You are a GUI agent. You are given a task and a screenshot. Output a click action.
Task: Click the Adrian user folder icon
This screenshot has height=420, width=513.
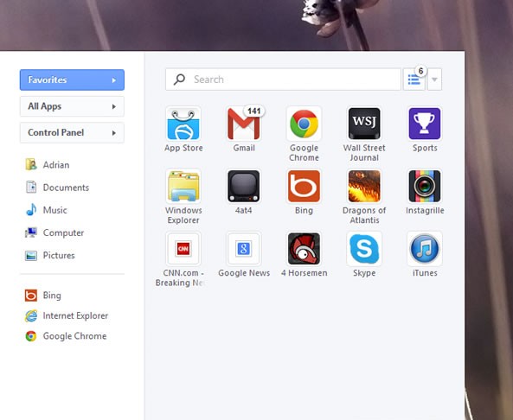pyautogui.click(x=31, y=164)
